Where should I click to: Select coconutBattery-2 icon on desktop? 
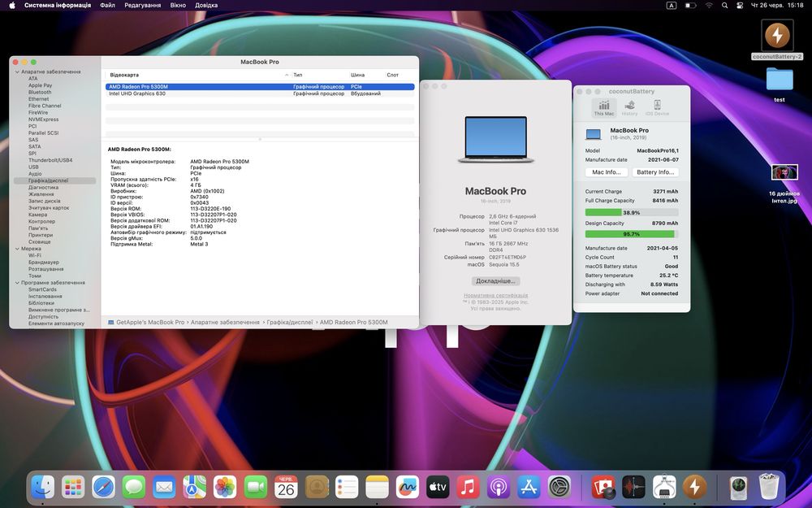click(777, 36)
